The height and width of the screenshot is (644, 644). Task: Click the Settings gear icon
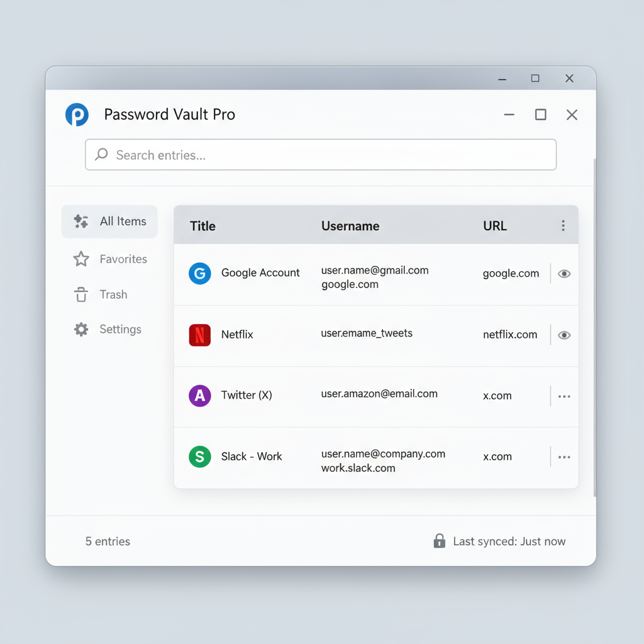coord(81,330)
